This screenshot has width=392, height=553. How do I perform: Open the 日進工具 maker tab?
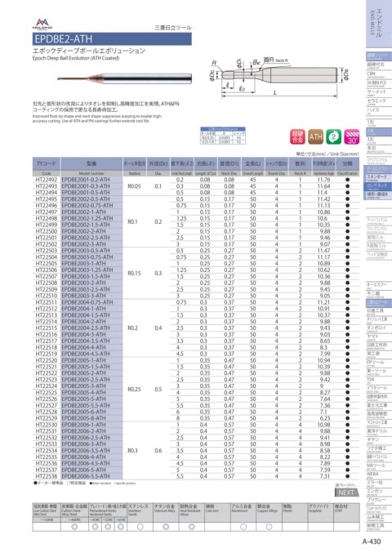[x=379, y=312]
